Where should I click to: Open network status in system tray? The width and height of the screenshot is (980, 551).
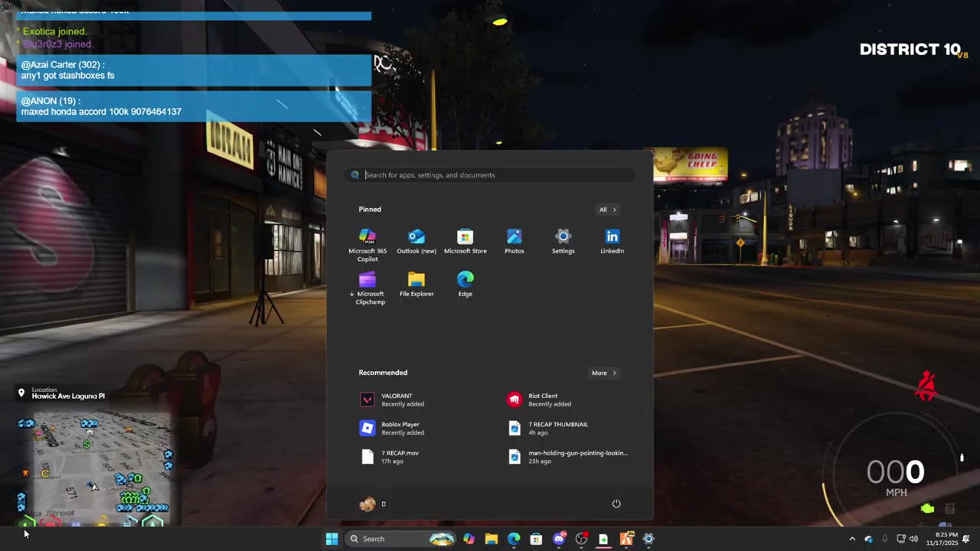click(x=901, y=539)
